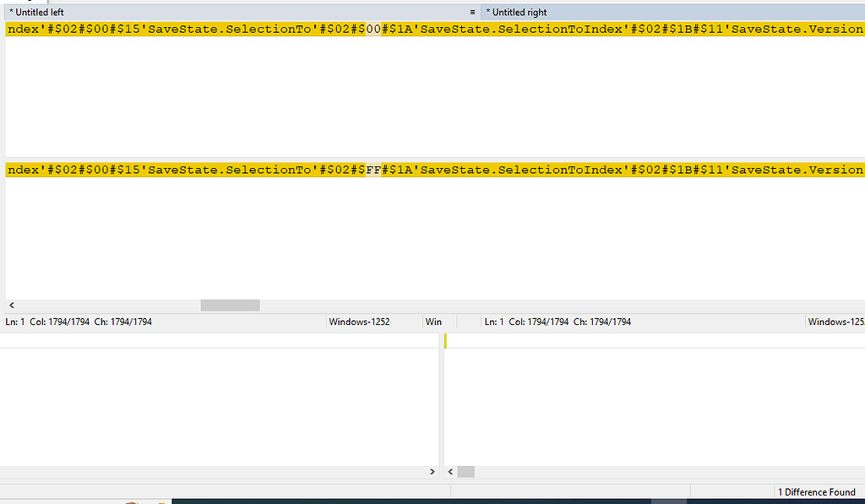865x504 pixels.
Task: Click the left-arrow on the bottom-right scrollbar
Action: click(x=449, y=471)
